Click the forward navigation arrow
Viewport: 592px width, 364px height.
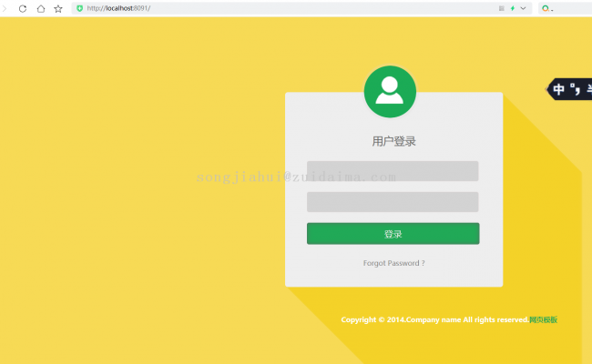click(5, 8)
